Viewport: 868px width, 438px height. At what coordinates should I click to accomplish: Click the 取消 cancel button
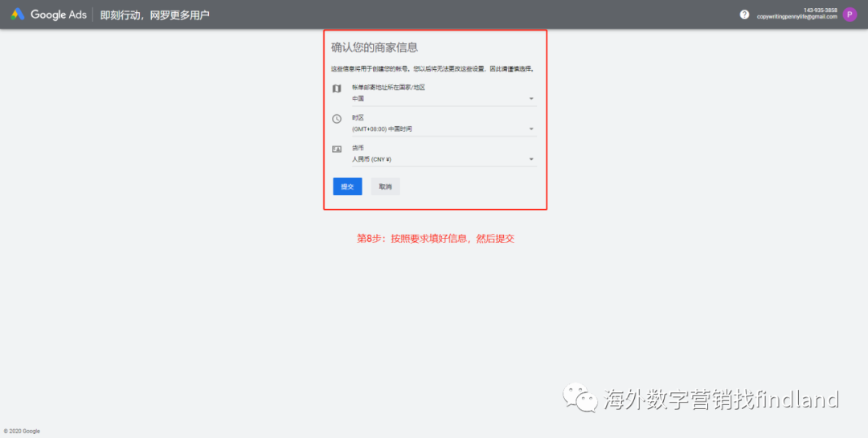[x=385, y=186]
